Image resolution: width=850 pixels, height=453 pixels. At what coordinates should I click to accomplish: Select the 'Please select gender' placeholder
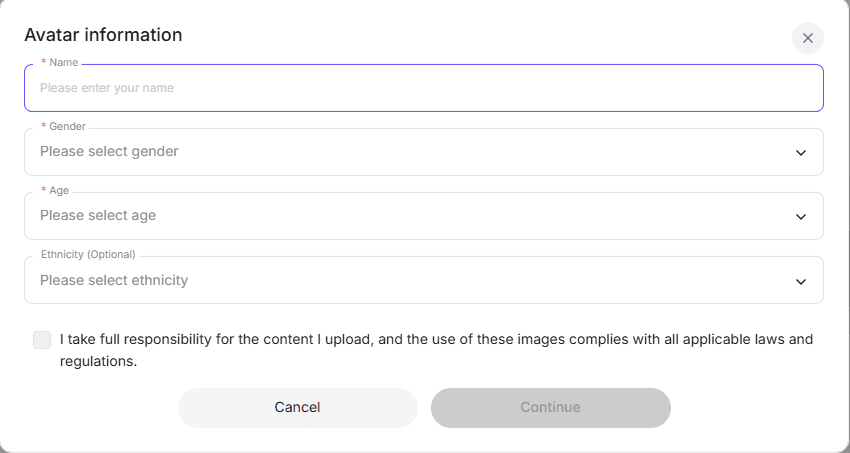[109, 152]
